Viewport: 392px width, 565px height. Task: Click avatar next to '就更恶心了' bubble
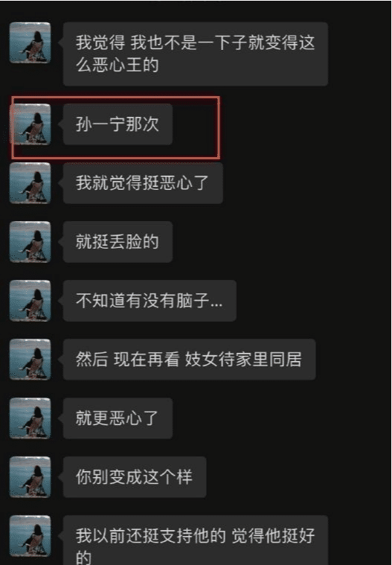click(30, 418)
